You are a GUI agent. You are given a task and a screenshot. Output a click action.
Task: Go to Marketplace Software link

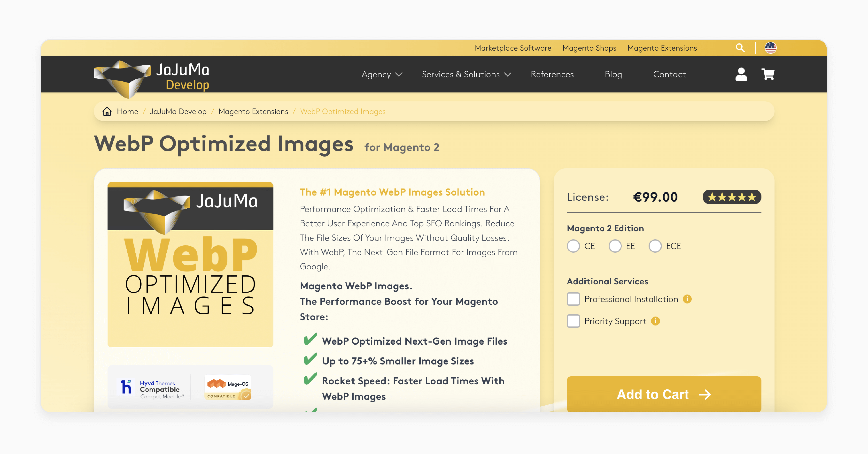pyautogui.click(x=513, y=48)
